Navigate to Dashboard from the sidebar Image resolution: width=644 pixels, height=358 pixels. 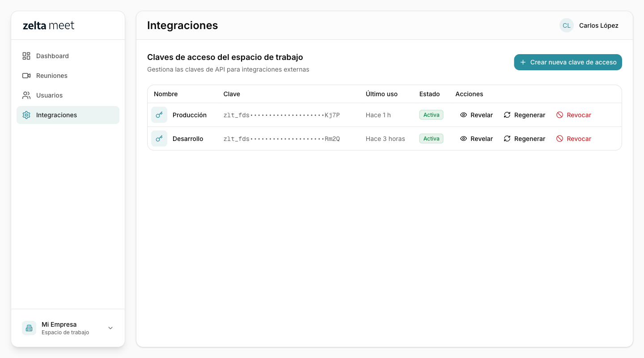[x=52, y=55]
